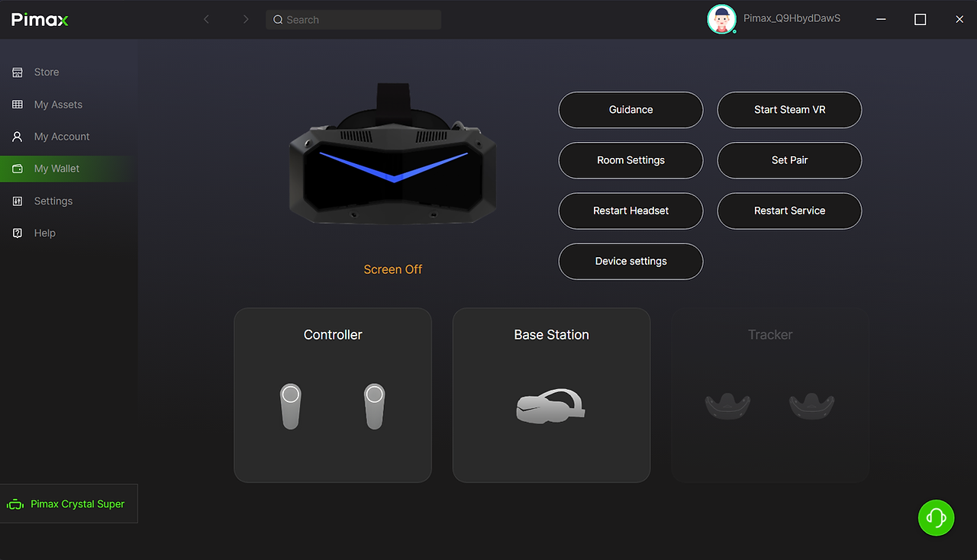Select My Wallet in sidebar

click(69, 169)
